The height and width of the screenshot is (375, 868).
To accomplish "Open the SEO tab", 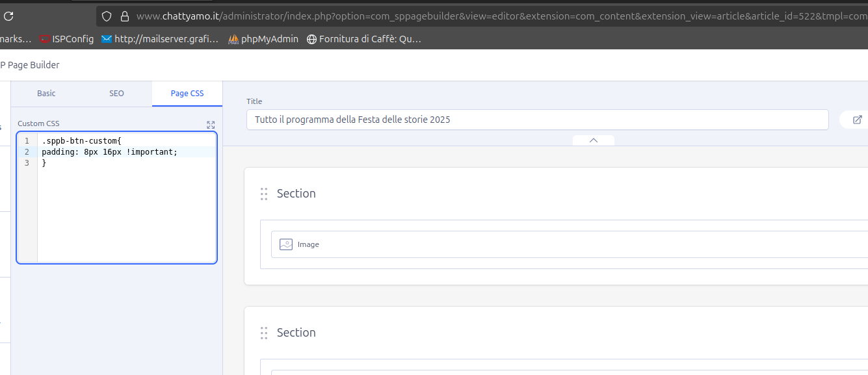I will tap(116, 94).
